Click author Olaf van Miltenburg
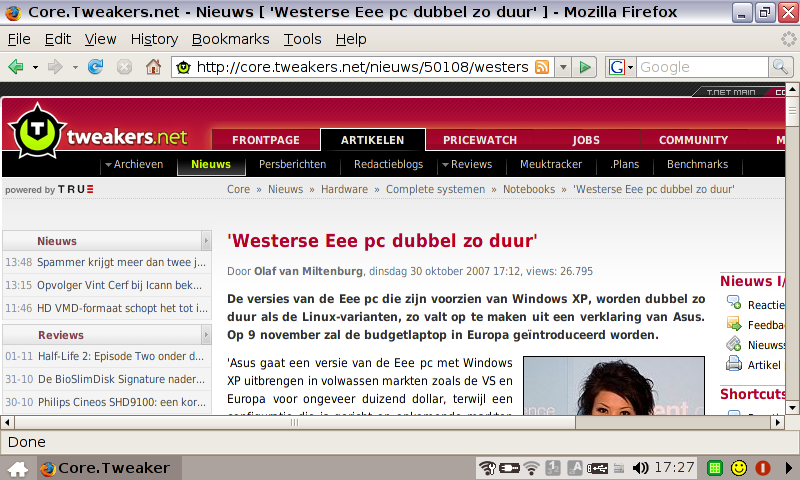This screenshot has width=800, height=480. click(308, 271)
